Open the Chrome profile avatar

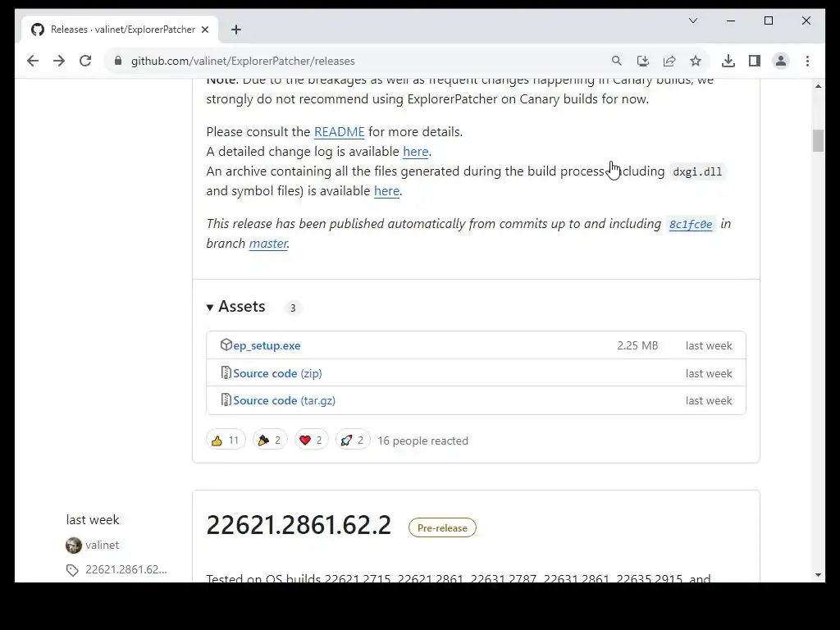(x=781, y=61)
